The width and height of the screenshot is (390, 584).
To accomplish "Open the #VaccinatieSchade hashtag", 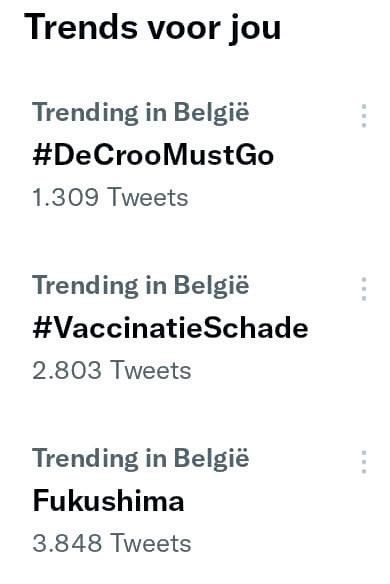I will click(x=170, y=328).
